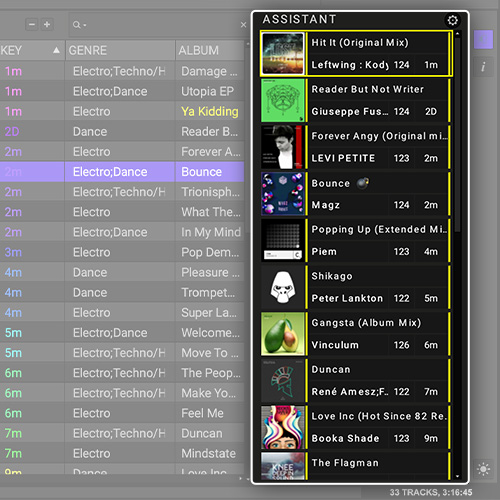Click the Genre column header
The width and height of the screenshot is (500, 500).
pyautogui.click(x=120, y=50)
